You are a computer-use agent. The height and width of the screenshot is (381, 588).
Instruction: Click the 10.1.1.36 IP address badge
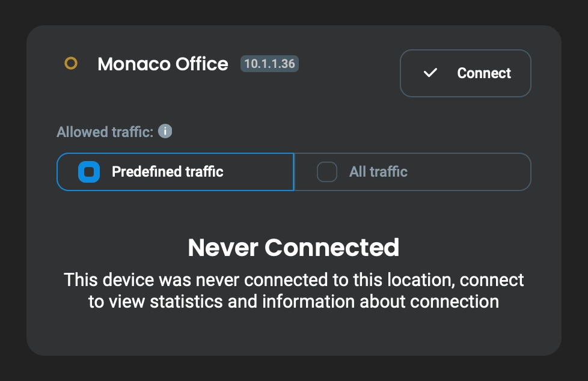(x=269, y=64)
